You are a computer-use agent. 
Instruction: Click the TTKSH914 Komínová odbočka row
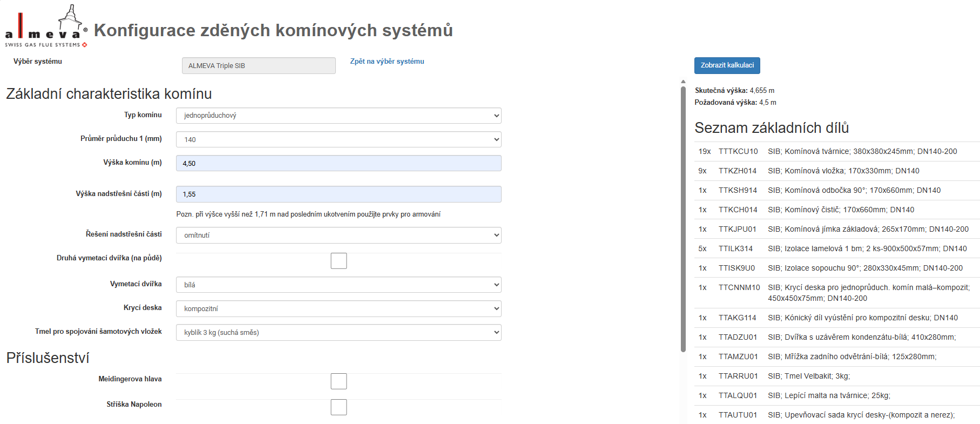pyautogui.click(x=837, y=190)
